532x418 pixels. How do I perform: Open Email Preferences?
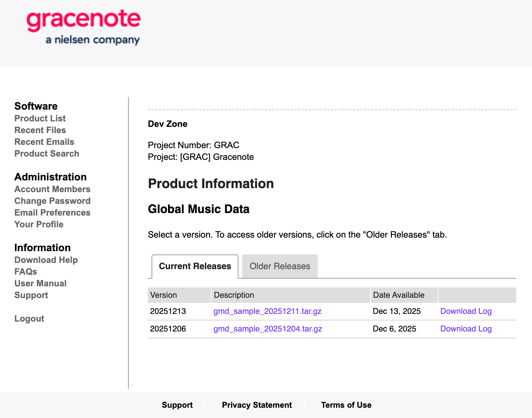[x=52, y=213]
